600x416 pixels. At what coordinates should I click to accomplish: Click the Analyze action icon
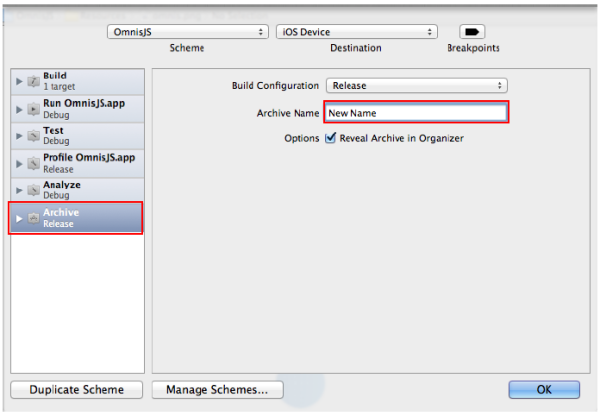tap(33, 190)
